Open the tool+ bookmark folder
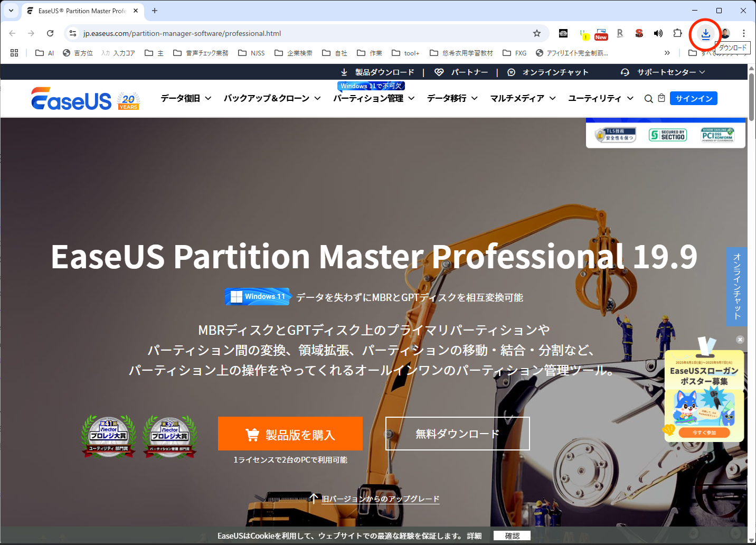 pyautogui.click(x=405, y=53)
